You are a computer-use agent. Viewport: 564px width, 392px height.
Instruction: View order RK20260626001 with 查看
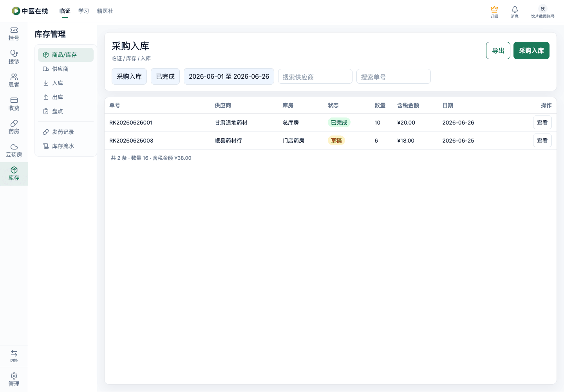click(x=542, y=123)
